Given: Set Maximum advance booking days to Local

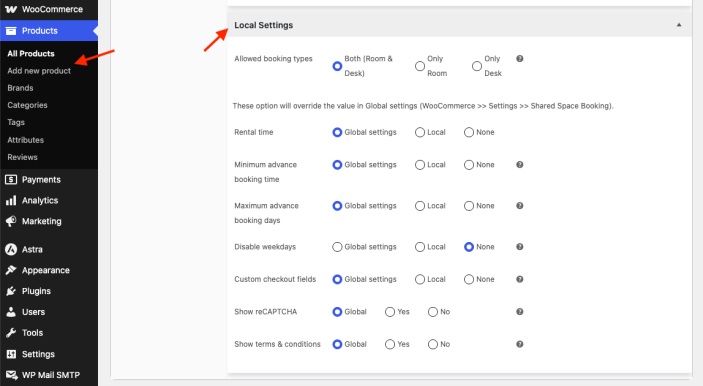Looking at the screenshot, I should click(420, 206).
